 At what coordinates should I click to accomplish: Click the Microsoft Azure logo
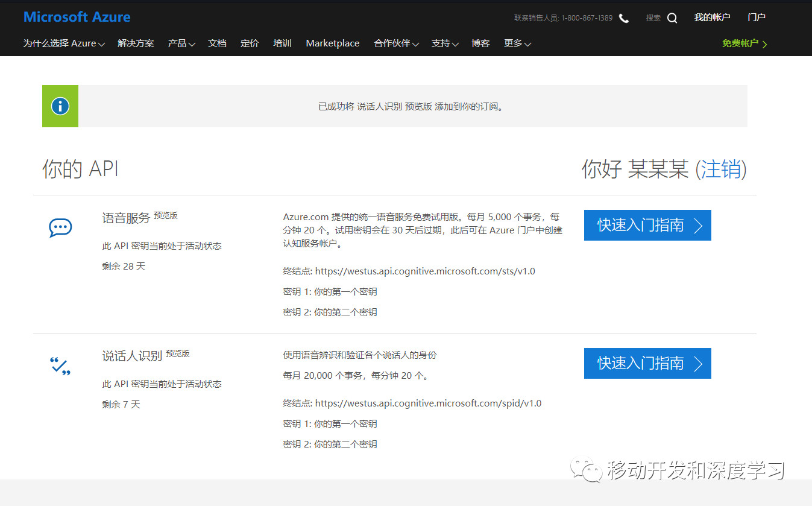(77, 17)
